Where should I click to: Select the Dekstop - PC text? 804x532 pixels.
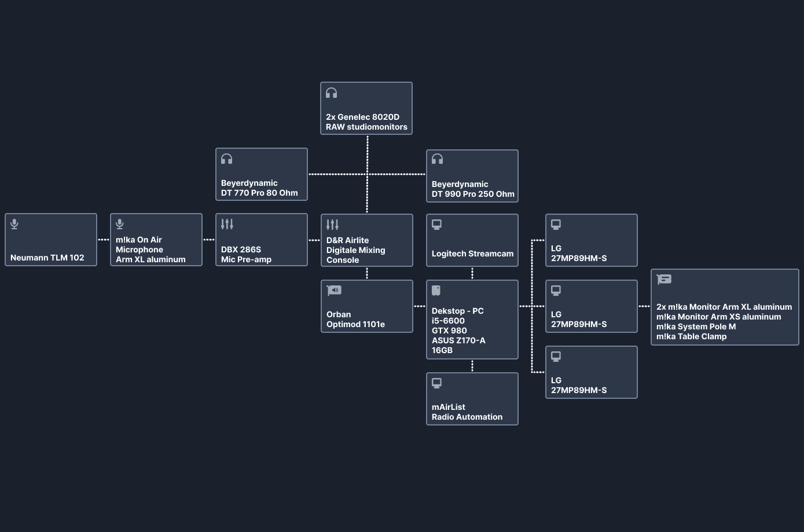pyautogui.click(x=458, y=311)
